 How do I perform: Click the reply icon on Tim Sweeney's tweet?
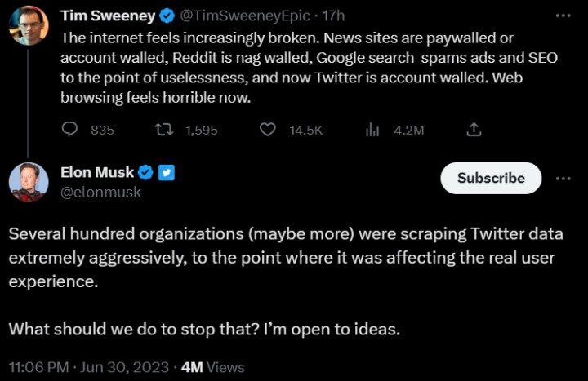(71, 130)
